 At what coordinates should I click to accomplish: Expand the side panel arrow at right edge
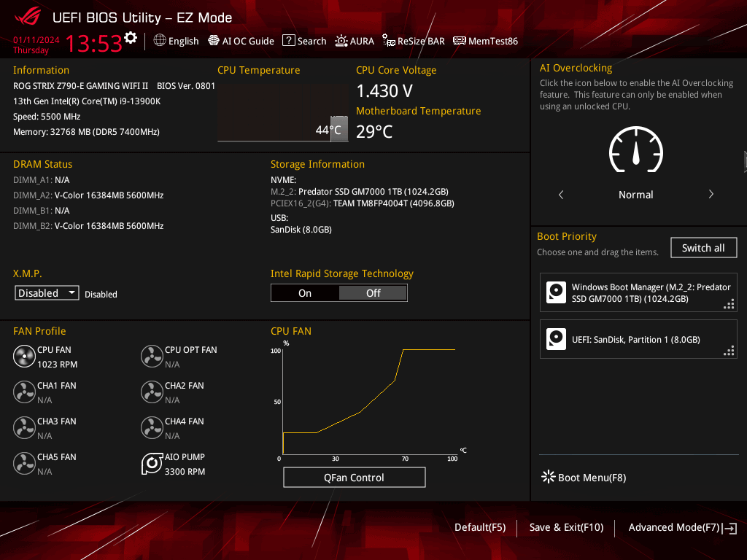pyautogui.click(x=745, y=161)
